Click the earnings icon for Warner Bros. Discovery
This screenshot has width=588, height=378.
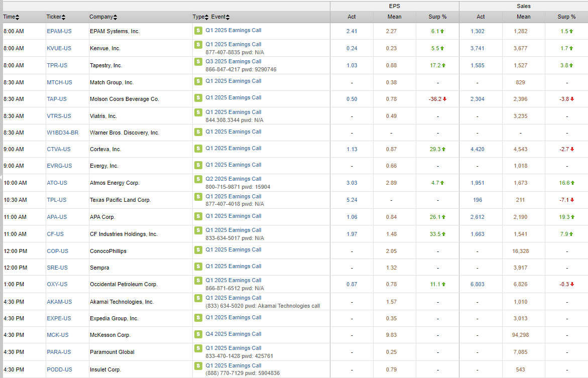(198, 132)
